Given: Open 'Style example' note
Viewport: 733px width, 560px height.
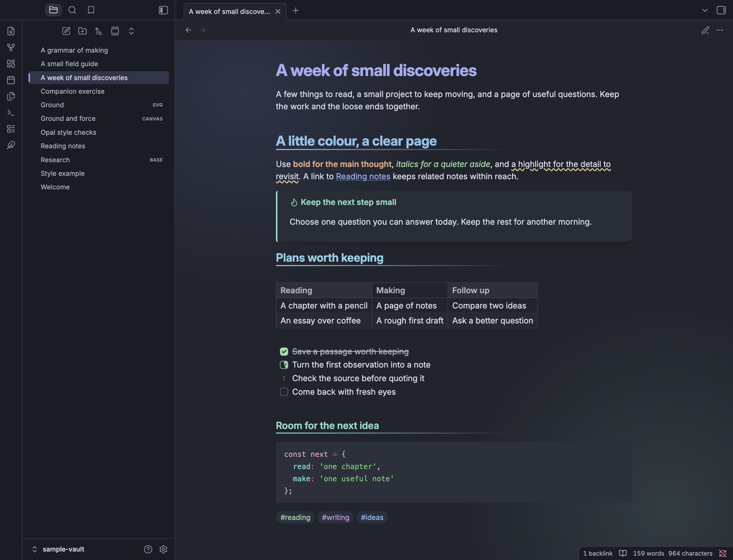Looking at the screenshot, I should pyautogui.click(x=99, y=173).
